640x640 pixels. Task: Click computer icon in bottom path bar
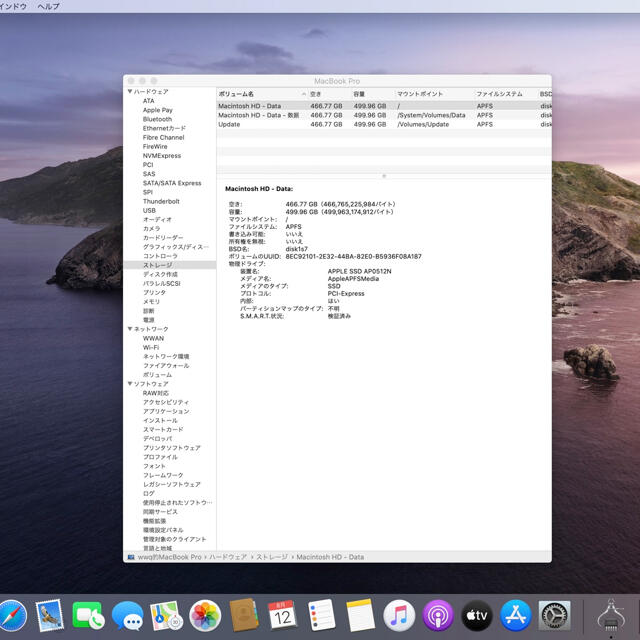coord(131,557)
